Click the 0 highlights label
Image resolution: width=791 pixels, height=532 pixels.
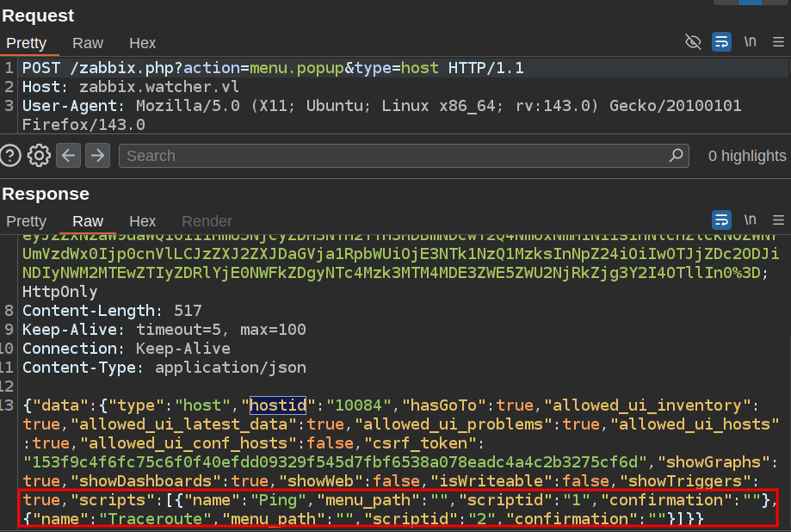point(746,156)
